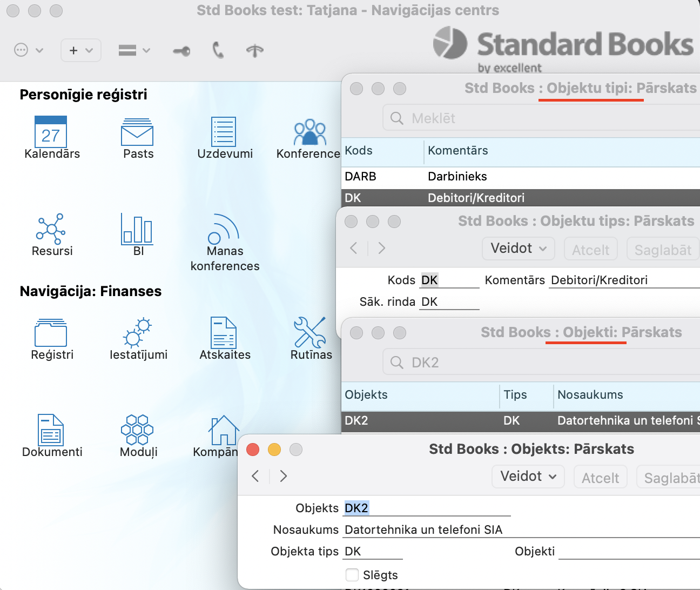This screenshot has height=590, width=700.
Task: Open Iestatījumi settings gears icon
Action: coord(137,332)
